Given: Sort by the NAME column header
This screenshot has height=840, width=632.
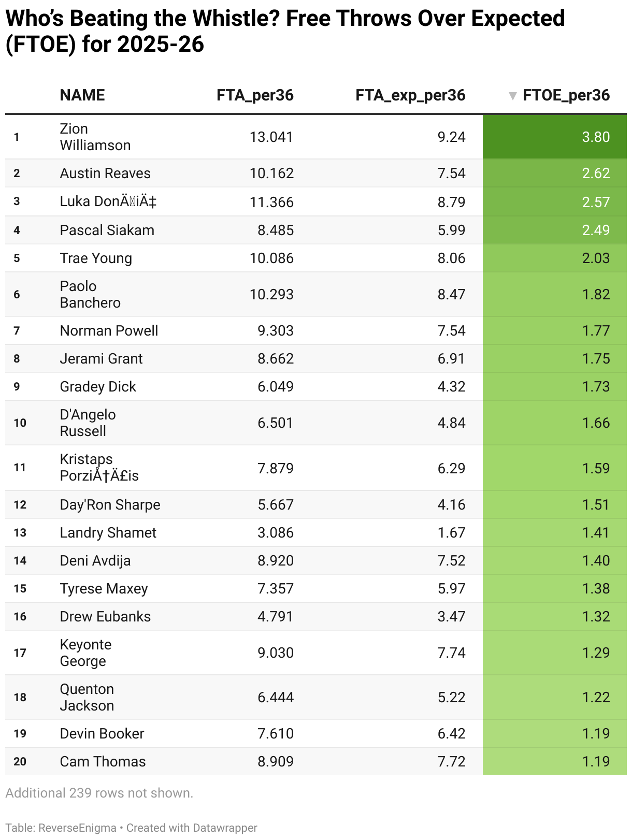Looking at the screenshot, I should pyautogui.click(x=82, y=95).
